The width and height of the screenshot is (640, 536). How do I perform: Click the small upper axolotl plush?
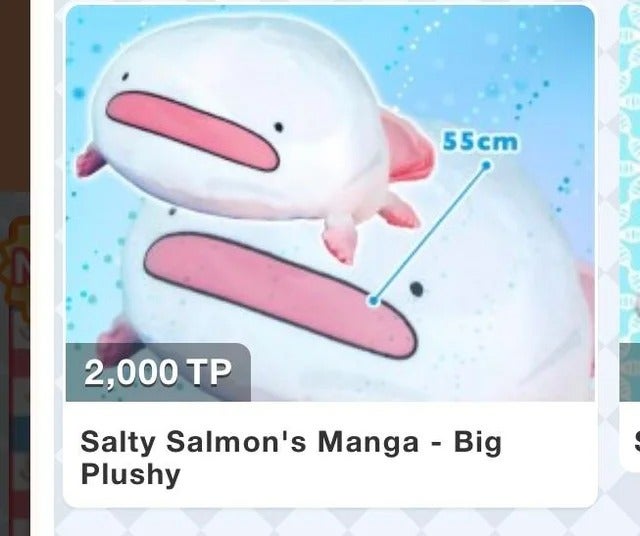(255, 135)
